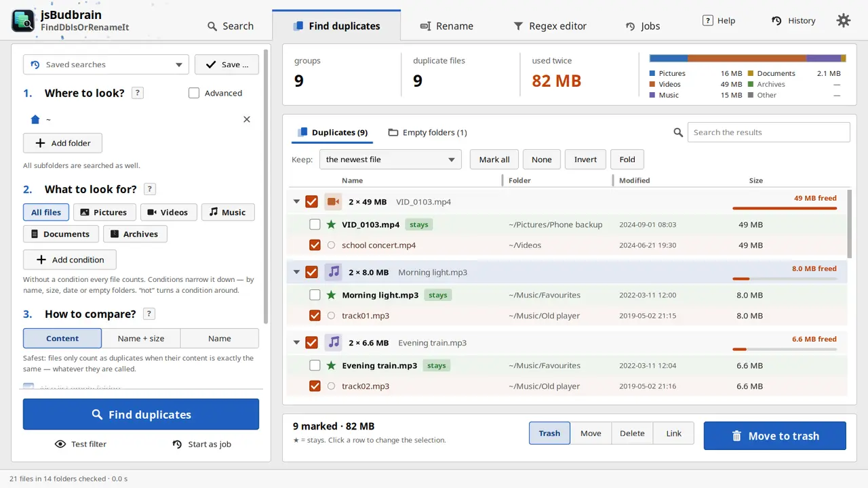The image size is (868, 488).
Task: Open the Keep 'the newest file' dropdown
Action: pyautogui.click(x=391, y=159)
